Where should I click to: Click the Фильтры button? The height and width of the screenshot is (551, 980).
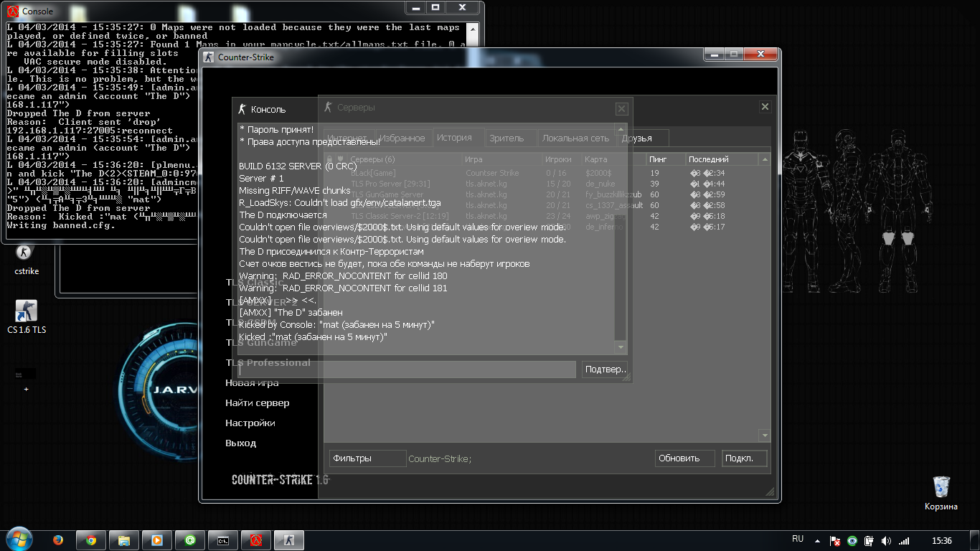tap(368, 458)
